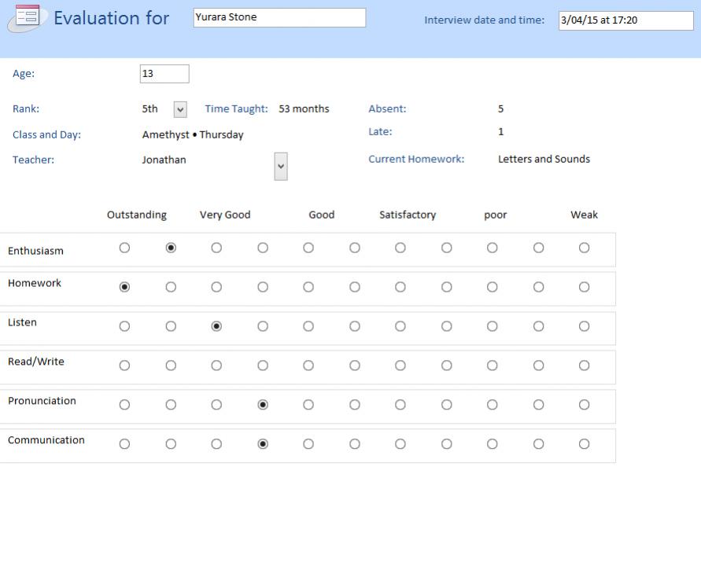Viewport: 701px width, 588px height.
Task: Click the selected Homework Outstanding radio
Action: pos(124,287)
